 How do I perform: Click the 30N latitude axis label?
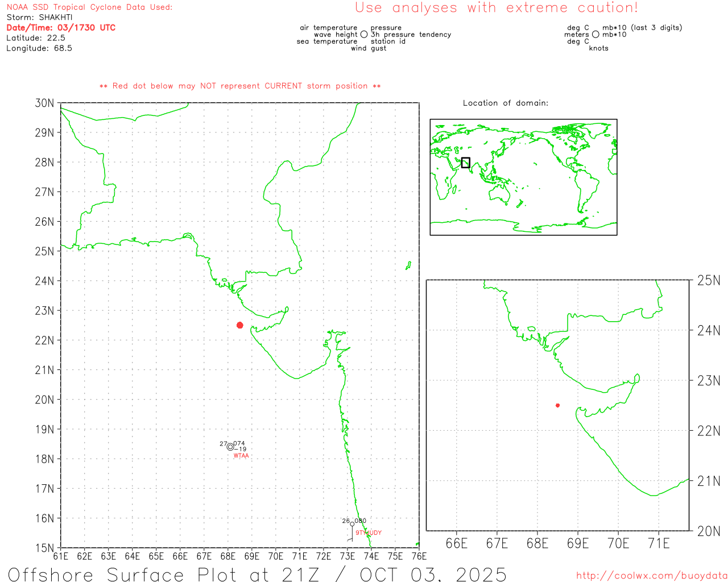click(45, 103)
